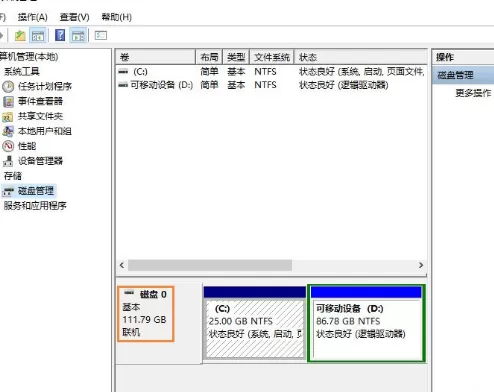The image size is (494, 392).
Task: Click 磁盘管理 in the 操作 pane
Action: point(463,75)
